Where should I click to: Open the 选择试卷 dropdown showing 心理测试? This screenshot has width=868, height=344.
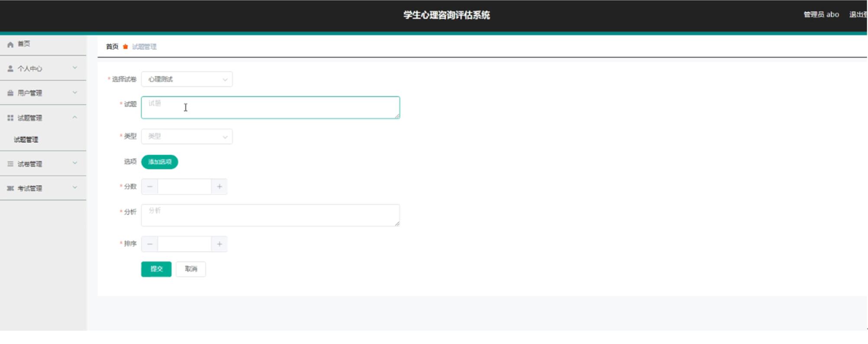pyautogui.click(x=187, y=79)
